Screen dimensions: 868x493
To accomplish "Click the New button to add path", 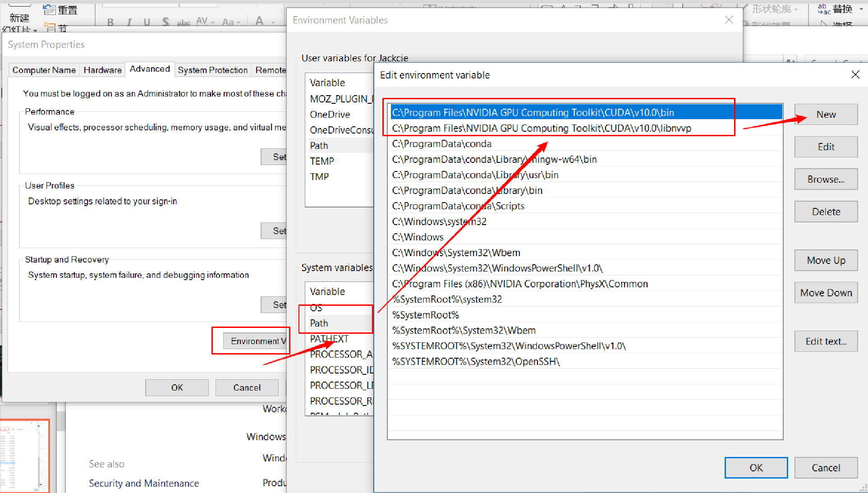I will (x=826, y=115).
